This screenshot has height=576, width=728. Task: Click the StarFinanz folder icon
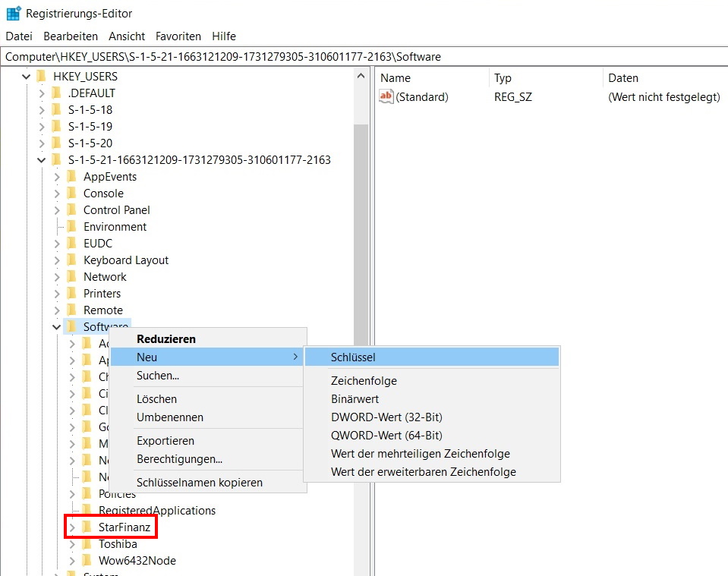point(87,527)
